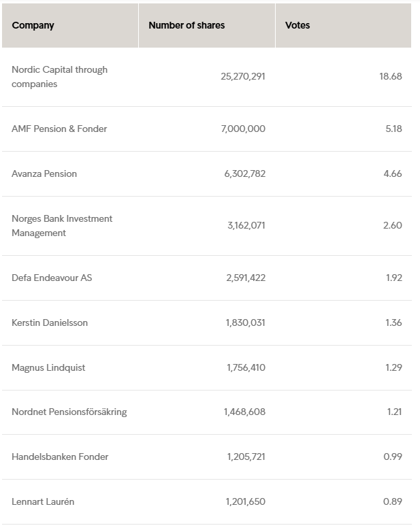Click the Votes column header
Viewport: 420px width, 530px height.
click(x=297, y=25)
